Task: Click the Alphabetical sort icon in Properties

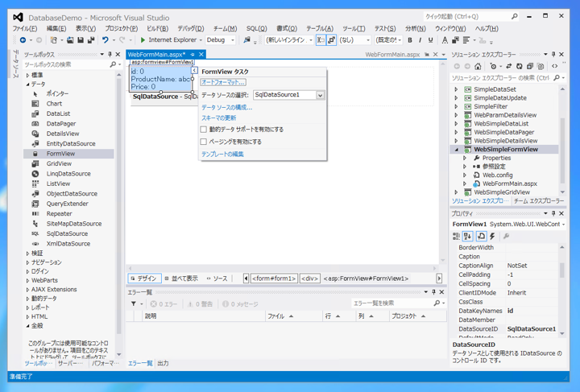Action: click(x=467, y=236)
